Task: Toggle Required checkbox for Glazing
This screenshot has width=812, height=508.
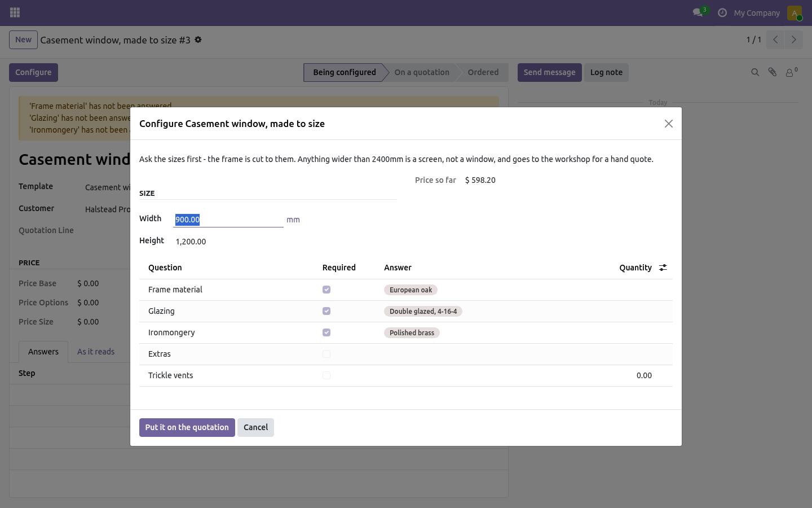Action: coord(326,311)
